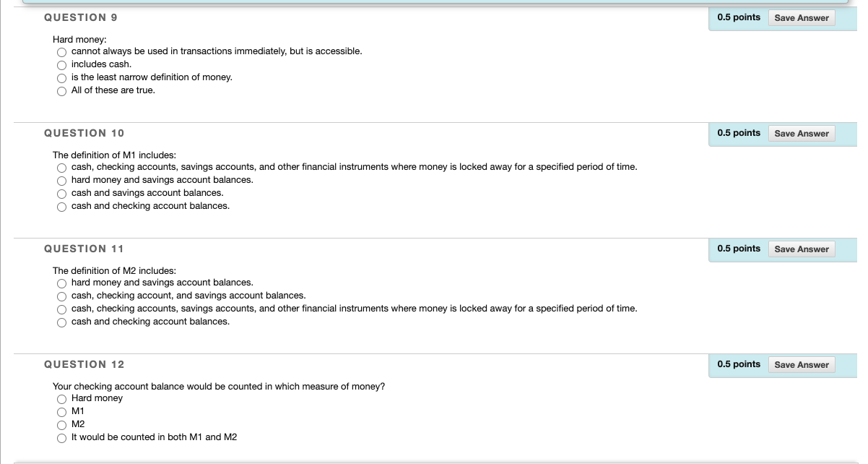Save Answer for Question 9
The image size is (868, 464).
coord(802,17)
